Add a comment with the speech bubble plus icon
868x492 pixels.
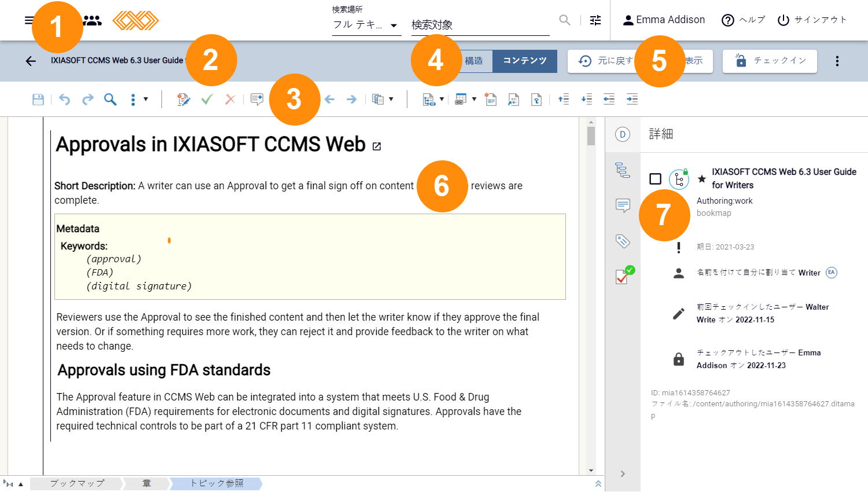pos(256,100)
